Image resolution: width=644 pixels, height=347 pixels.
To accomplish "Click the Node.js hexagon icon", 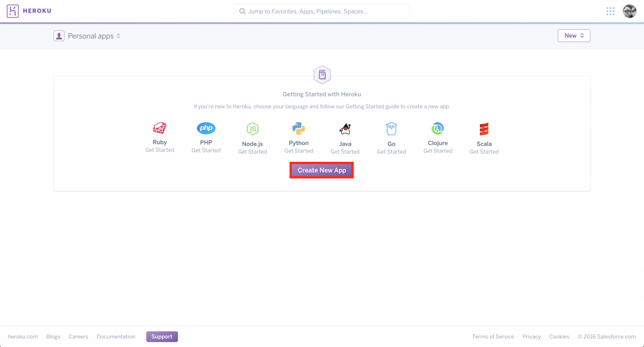I will [253, 129].
